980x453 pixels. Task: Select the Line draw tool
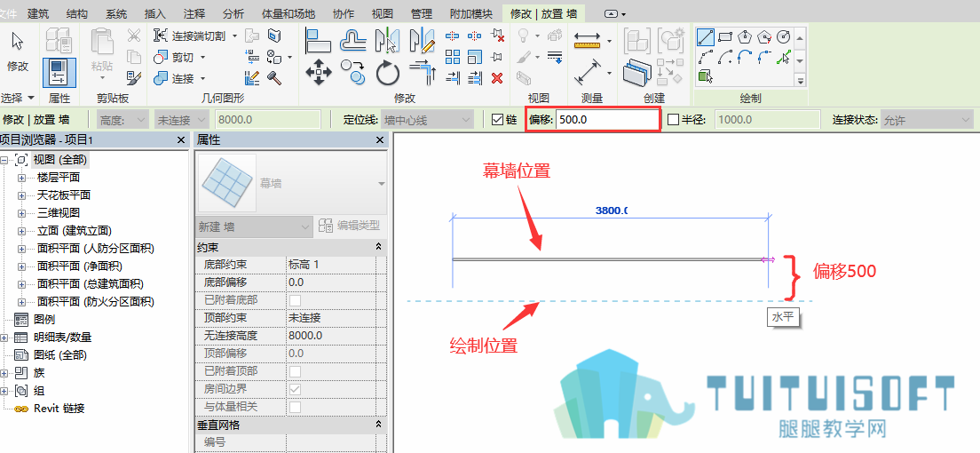[x=706, y=37]
